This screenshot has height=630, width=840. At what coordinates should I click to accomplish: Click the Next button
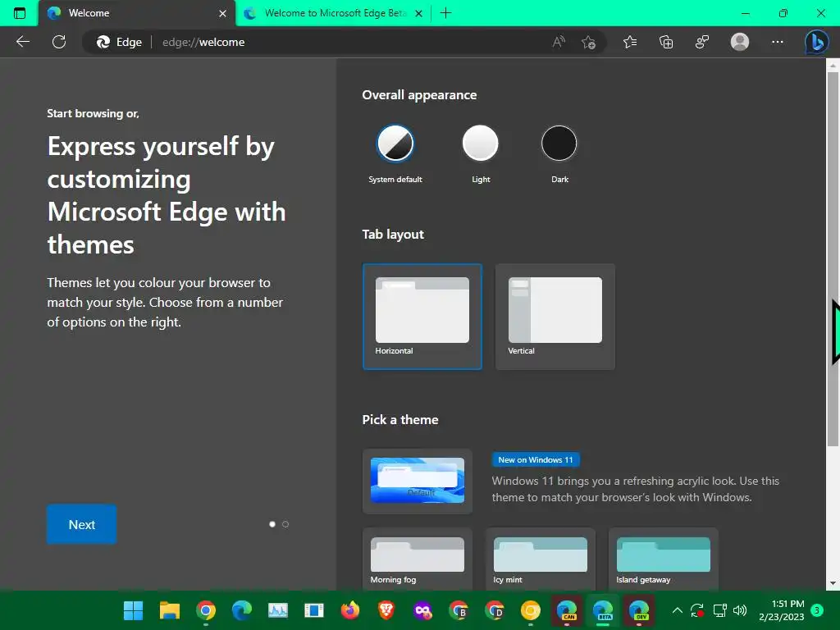pos(81,524)
